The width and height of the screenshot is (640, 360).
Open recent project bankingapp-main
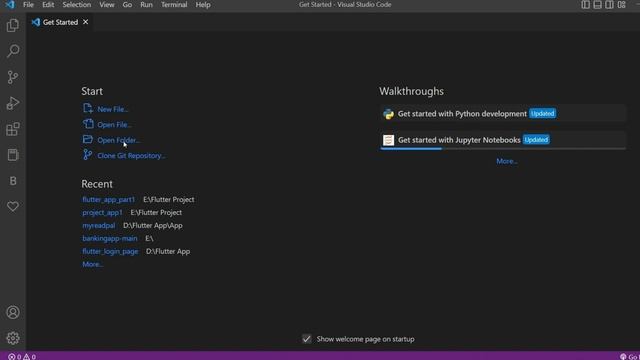point(110,238)
